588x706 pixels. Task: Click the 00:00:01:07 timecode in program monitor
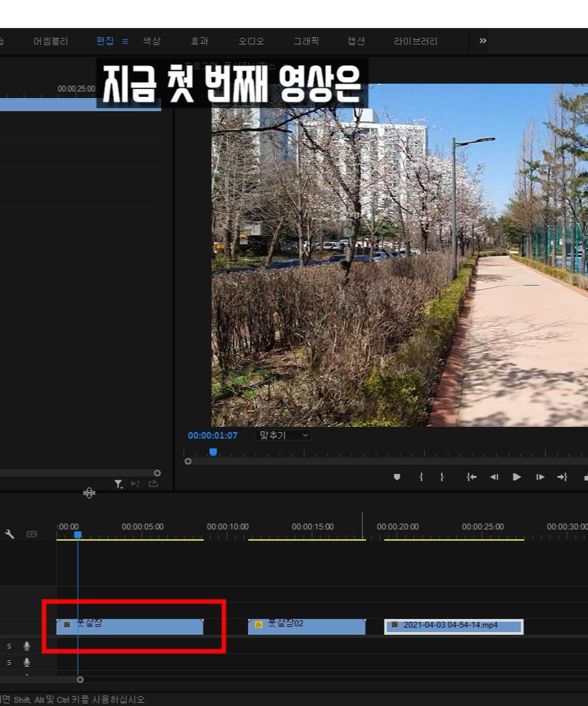[213, 435]
